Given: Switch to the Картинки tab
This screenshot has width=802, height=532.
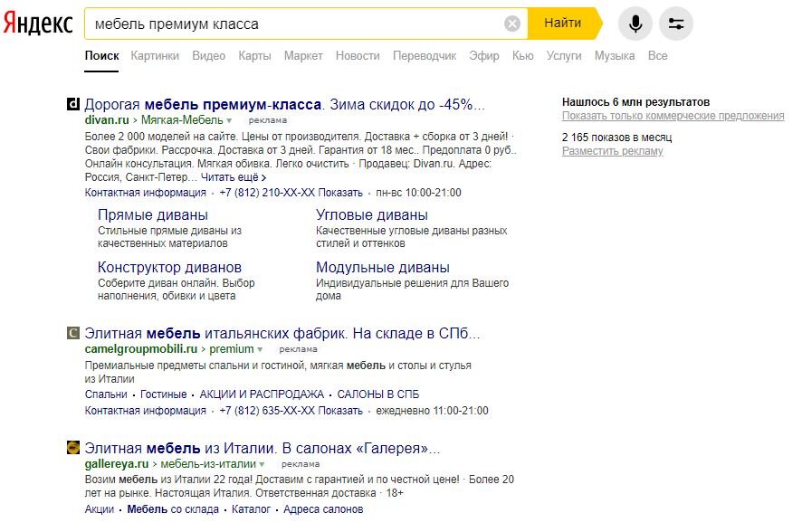Looking at the screenshot, I should (155, 56).
